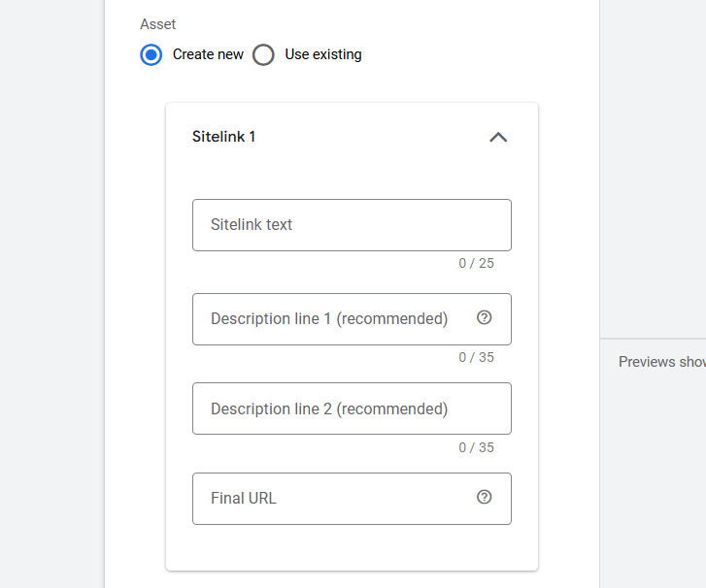Click the "Create new" label text

click(208, 54)
